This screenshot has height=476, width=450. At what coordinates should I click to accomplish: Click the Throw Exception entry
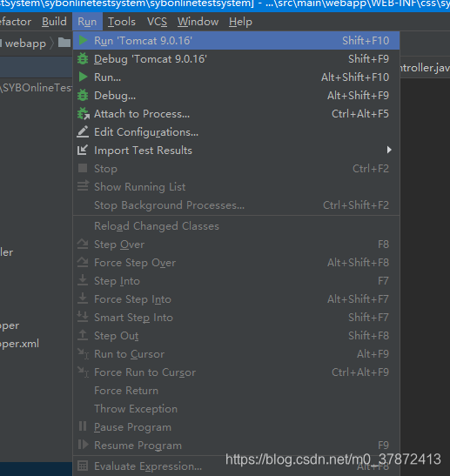236,409
